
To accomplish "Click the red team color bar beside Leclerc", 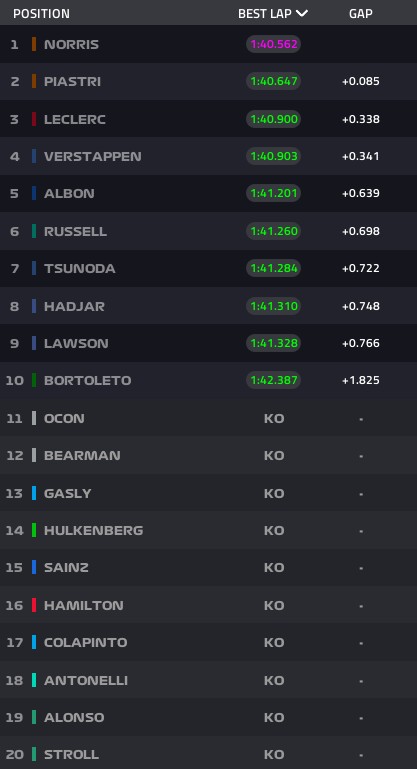I will click(34, 119).
